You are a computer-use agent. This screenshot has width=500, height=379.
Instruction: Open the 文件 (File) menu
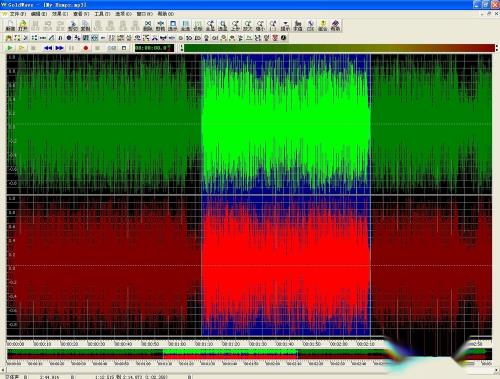point(18,14)
